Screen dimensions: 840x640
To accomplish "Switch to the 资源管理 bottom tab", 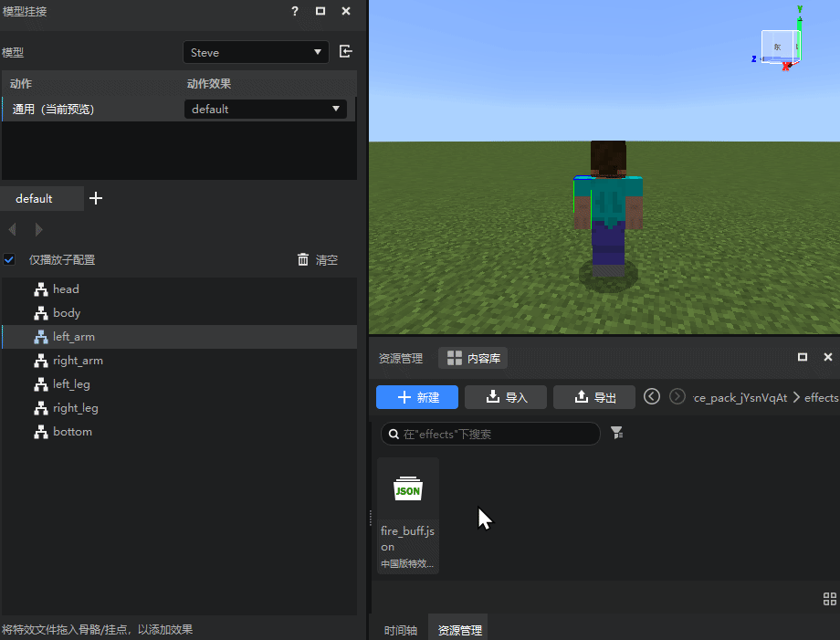I will click(x=459, y=630).
